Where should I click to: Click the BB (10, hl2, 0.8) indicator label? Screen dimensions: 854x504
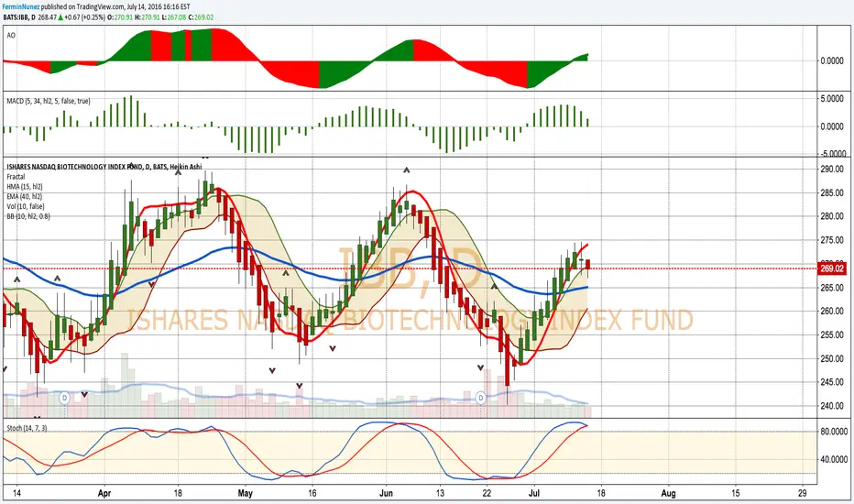[x=28, y=216]
